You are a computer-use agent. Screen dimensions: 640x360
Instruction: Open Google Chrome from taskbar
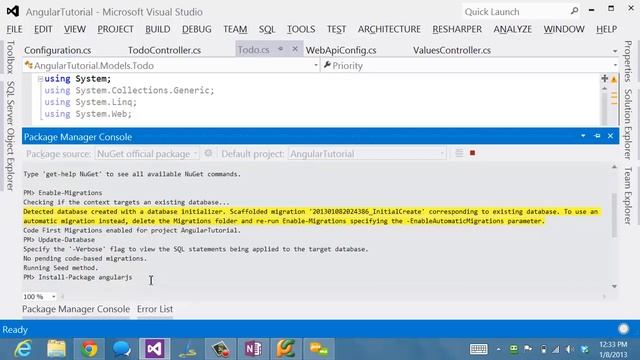coord(89,349)
